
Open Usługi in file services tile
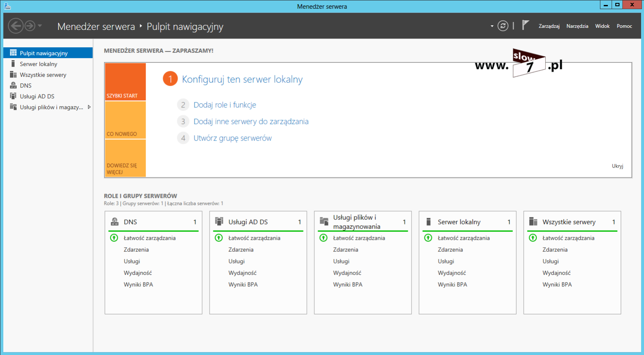[x=341, y=261]
